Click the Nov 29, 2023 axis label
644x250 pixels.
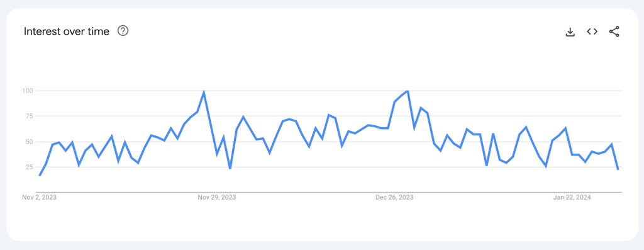click(217, 197)
